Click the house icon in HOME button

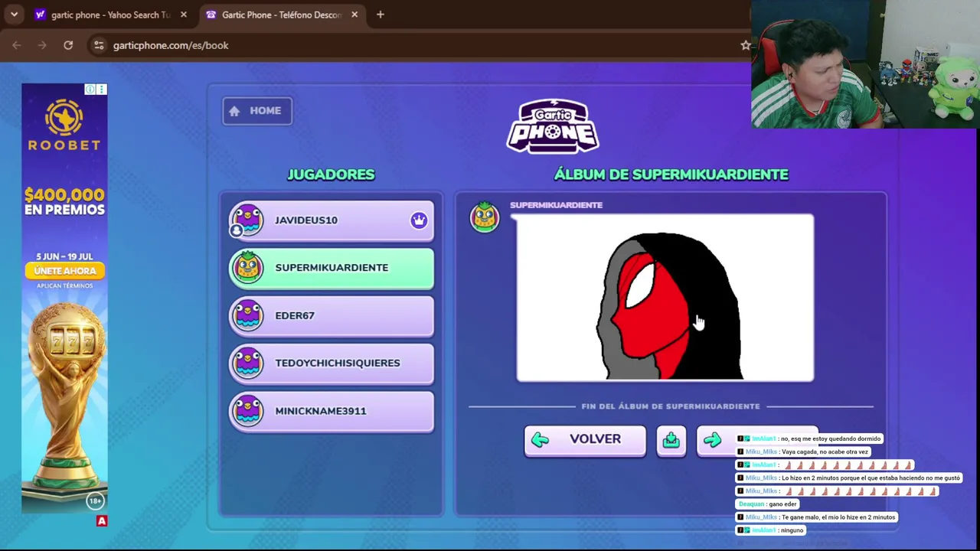pos(234,111)
